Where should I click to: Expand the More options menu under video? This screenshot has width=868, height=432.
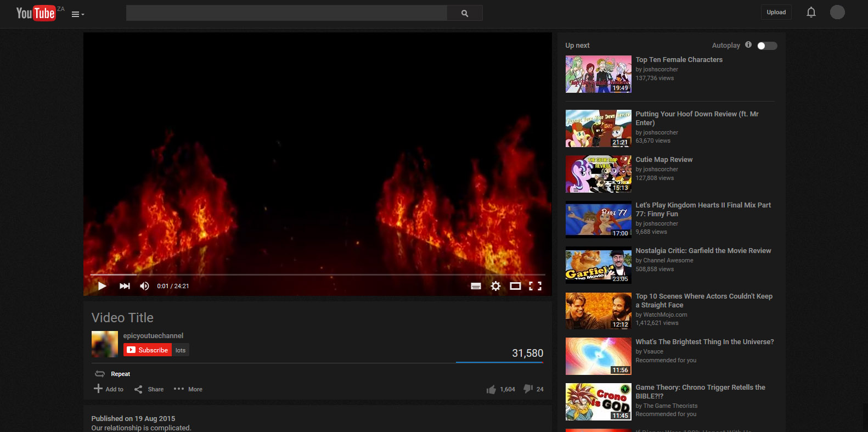tap(188, 389)
